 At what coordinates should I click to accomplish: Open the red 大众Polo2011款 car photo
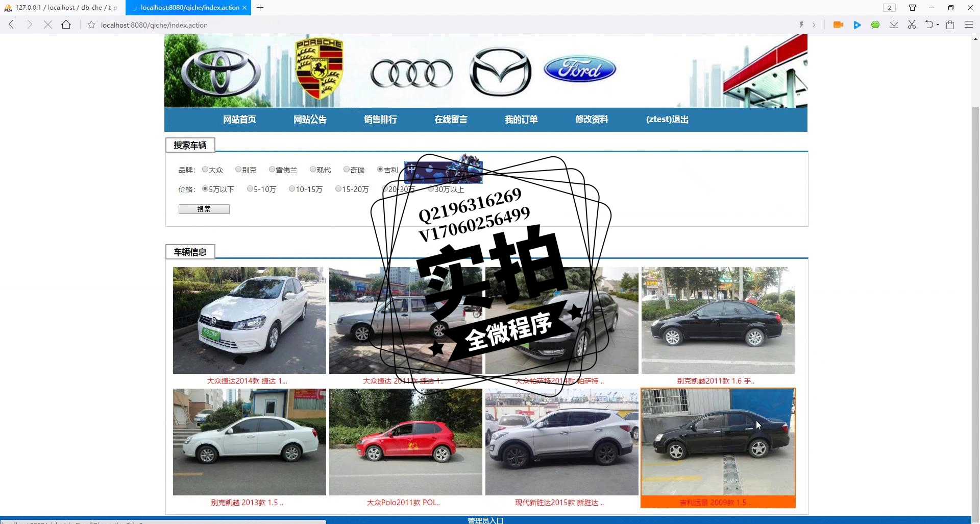click(406, 442)
